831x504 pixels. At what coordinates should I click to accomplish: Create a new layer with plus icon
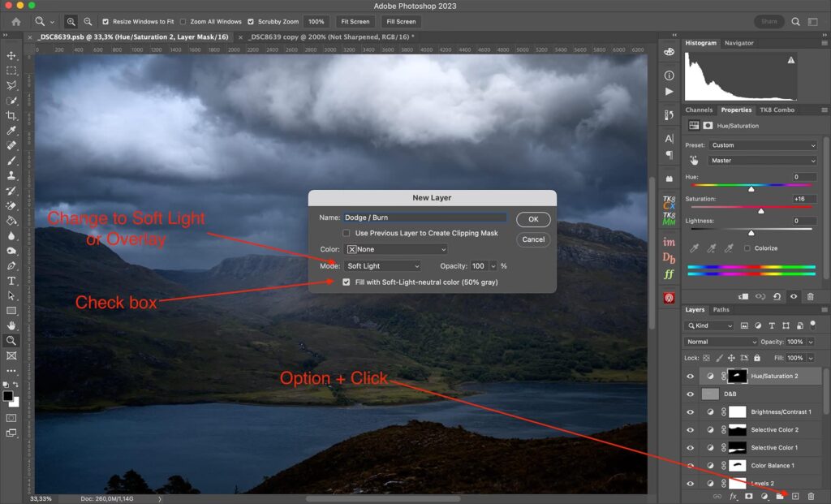pyautogui.click(x=795, y=495)
